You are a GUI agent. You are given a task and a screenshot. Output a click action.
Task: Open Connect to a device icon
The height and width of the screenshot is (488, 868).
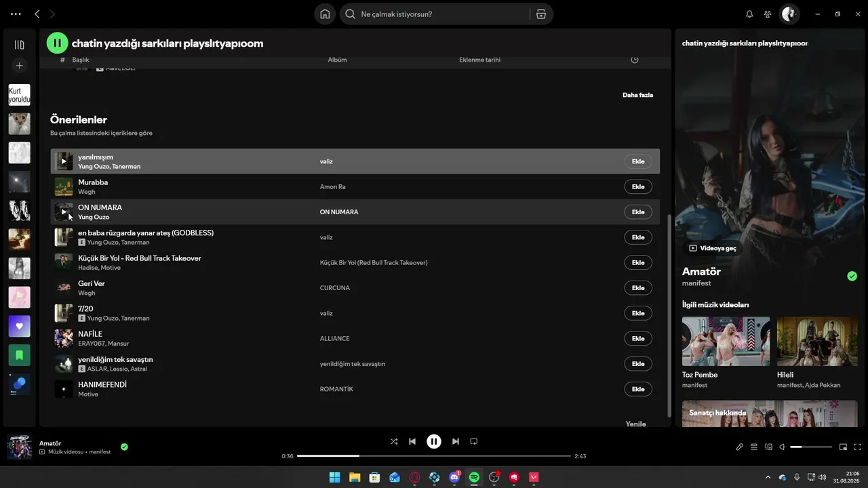(x=768, y=447)
